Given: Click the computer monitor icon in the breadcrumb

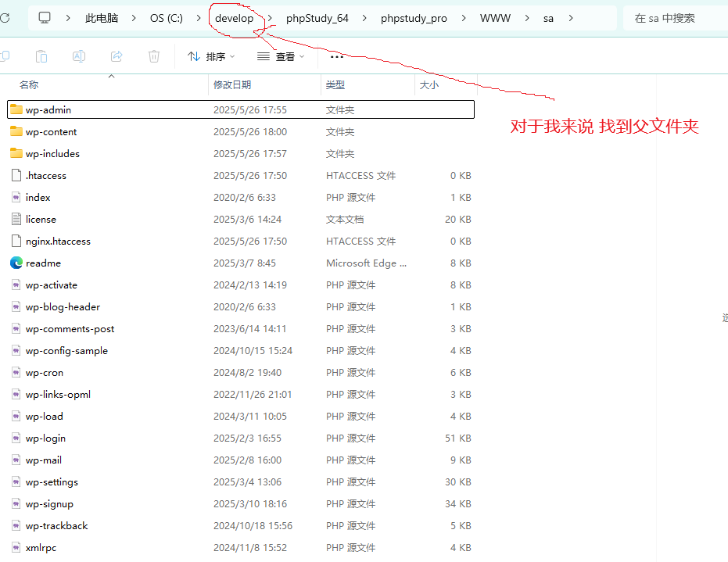Looking at the screenshot, I should [x=45, y=18].
